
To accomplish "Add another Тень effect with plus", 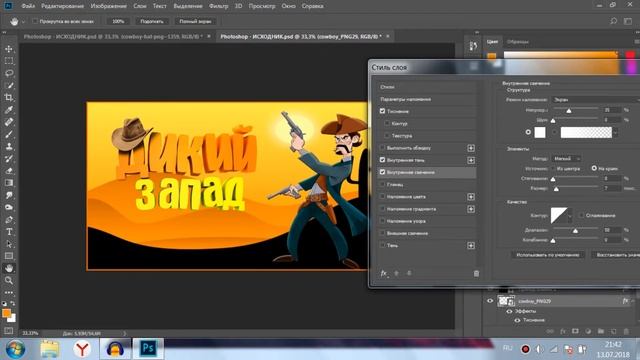I will (471, 246).
